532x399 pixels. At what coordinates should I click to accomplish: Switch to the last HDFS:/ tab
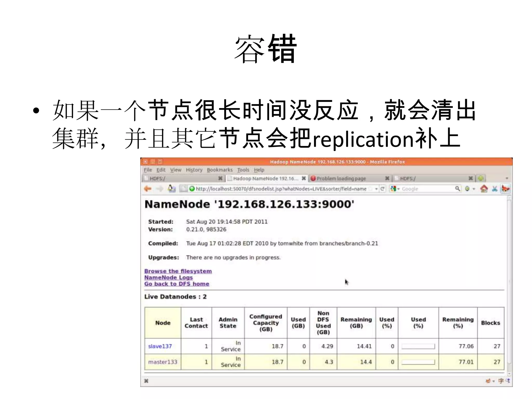[433, 178]
